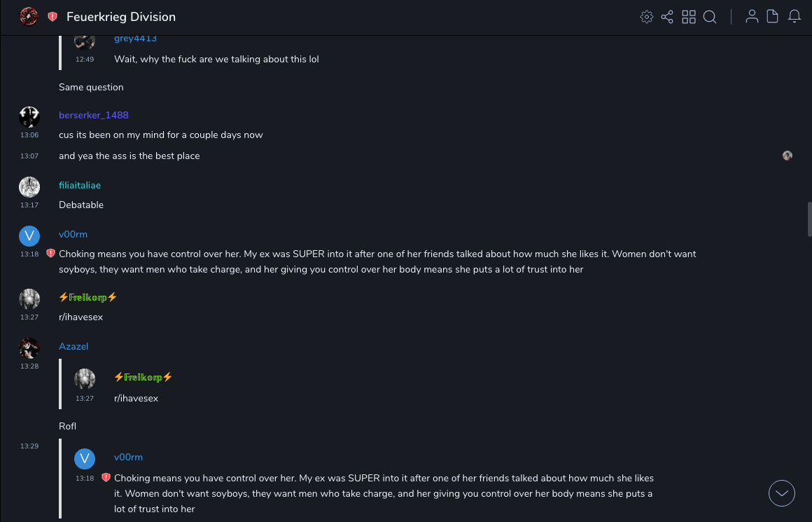Click the red shield icon beside channel title

[52, 17]
